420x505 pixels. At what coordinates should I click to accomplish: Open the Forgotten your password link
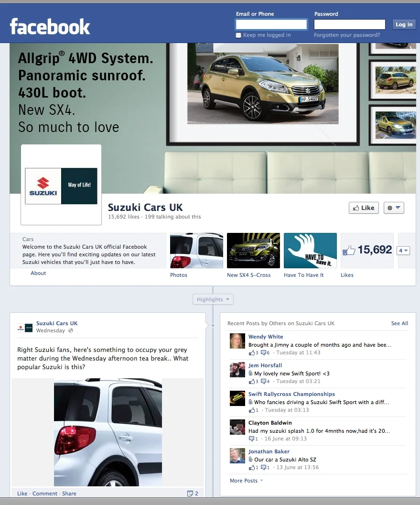[x=347, y=35]
